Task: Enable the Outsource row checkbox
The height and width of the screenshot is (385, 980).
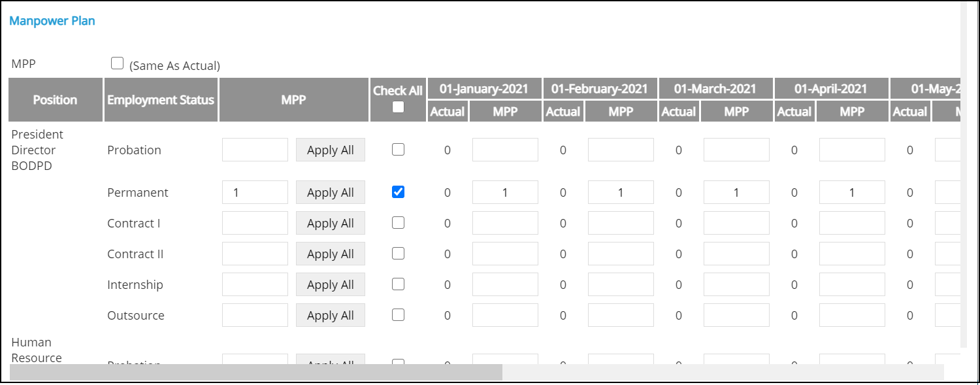Action: [x=398, y=315]
